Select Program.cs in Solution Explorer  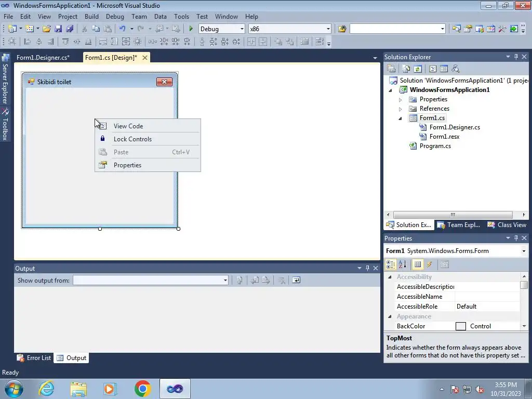click(435, 146)
